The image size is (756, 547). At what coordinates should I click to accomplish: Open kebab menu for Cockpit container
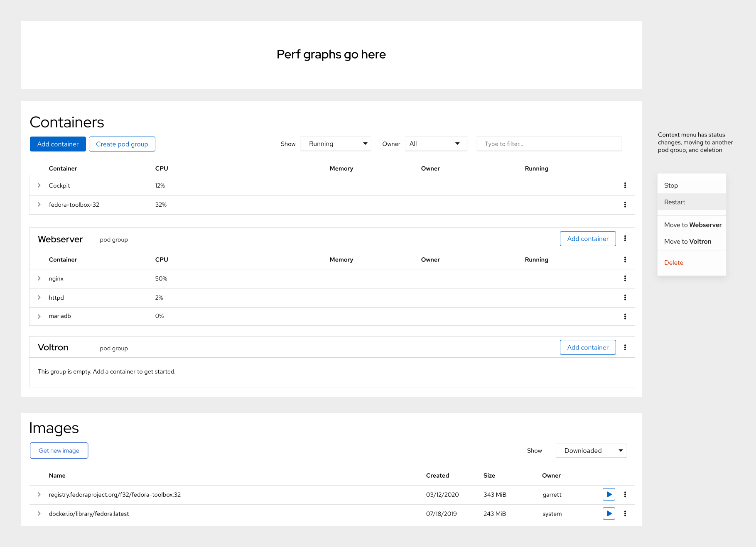point(625,186)
